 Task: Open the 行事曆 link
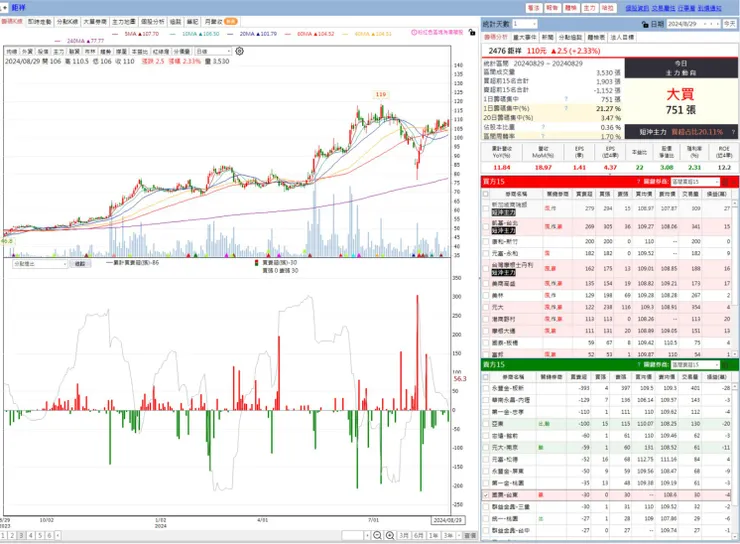(x=687, y=8)
